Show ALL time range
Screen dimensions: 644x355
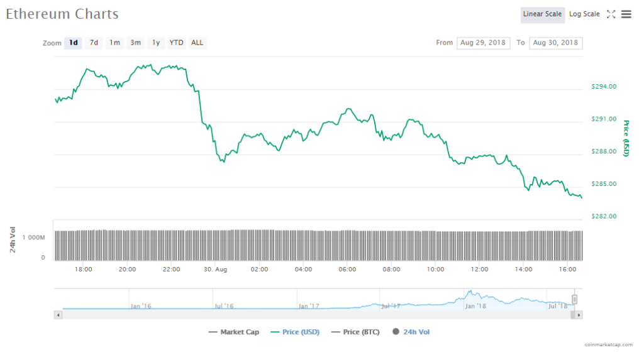pyautogui.click(x=197, y=43)
